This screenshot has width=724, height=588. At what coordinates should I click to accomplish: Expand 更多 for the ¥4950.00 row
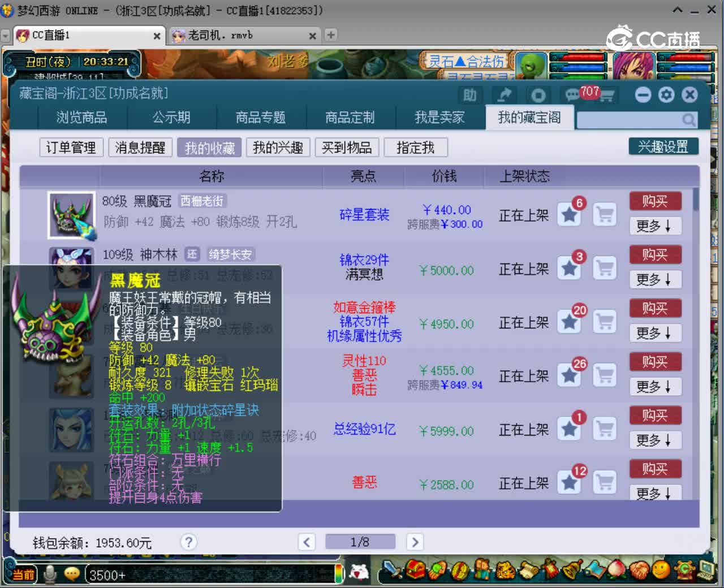point(655,333)
